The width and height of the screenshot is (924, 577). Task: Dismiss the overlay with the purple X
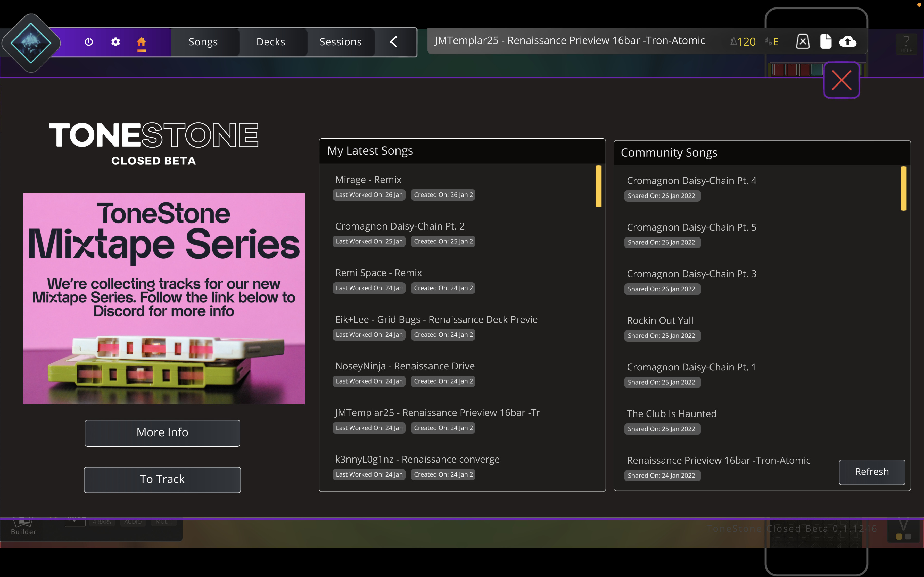tap(841, 80)
